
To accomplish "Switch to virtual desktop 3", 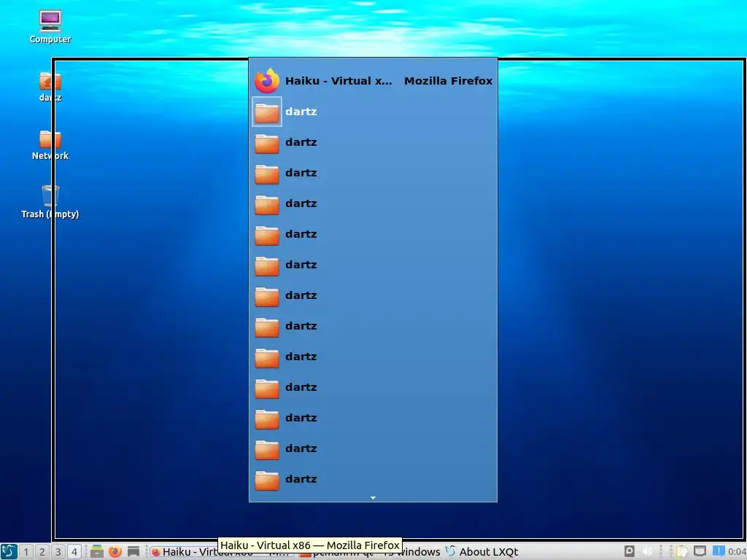I will [x=58, y=552].
